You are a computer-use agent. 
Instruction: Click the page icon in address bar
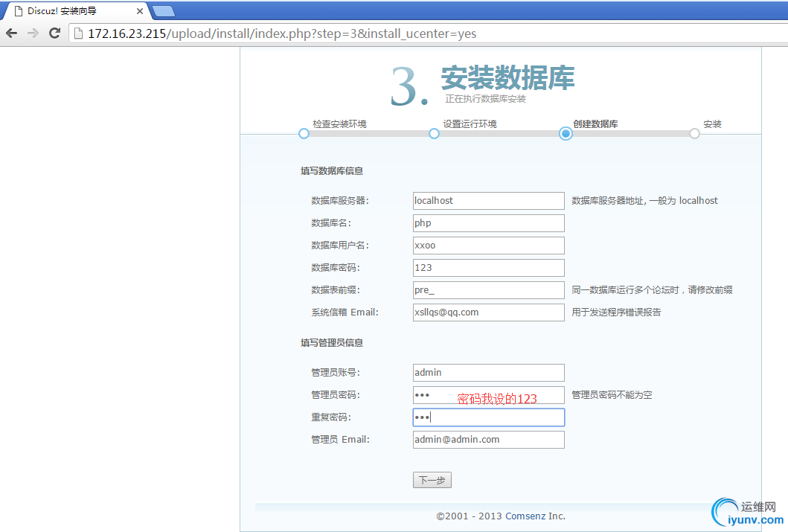78,33
